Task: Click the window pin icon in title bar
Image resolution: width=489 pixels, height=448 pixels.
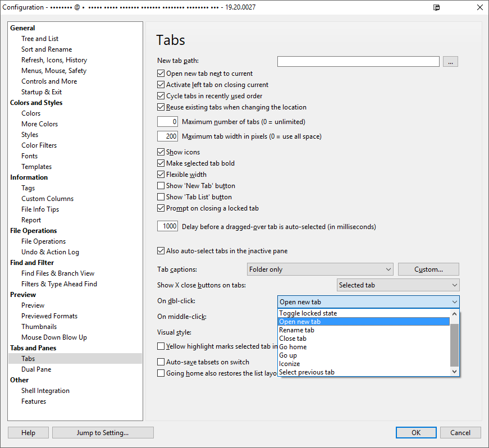Action: (437, 8)
